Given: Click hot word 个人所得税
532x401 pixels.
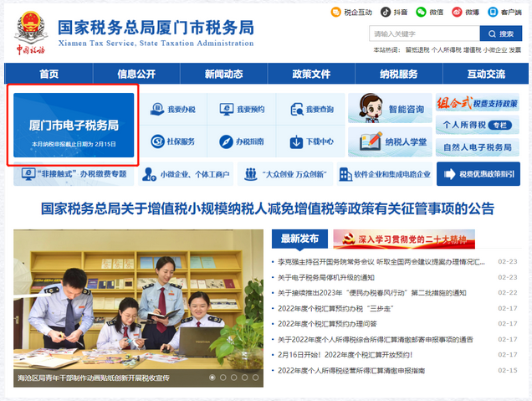Looking at the screenshot, I should [446, 50].
